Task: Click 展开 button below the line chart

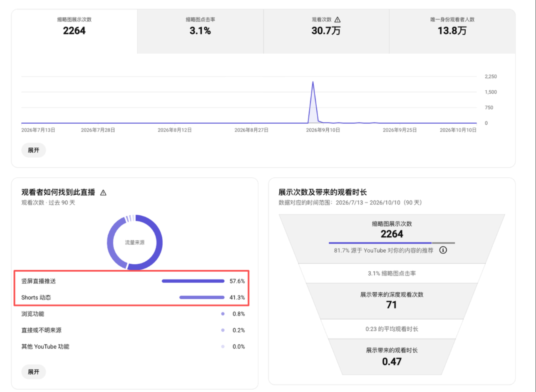Action: 34,150
